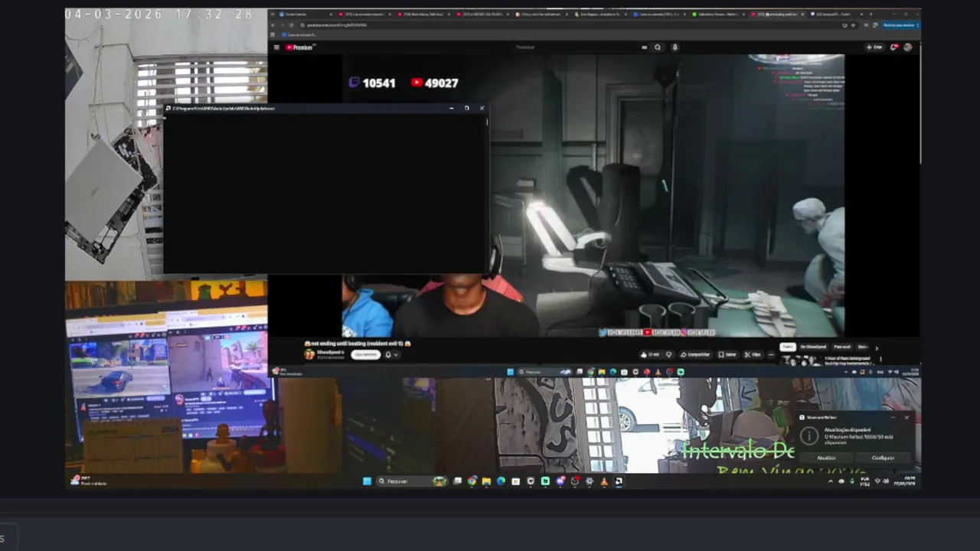Like the livestream with thumbs-up
The width and height of the screenshot is (980, 551).
coord(652,354)
